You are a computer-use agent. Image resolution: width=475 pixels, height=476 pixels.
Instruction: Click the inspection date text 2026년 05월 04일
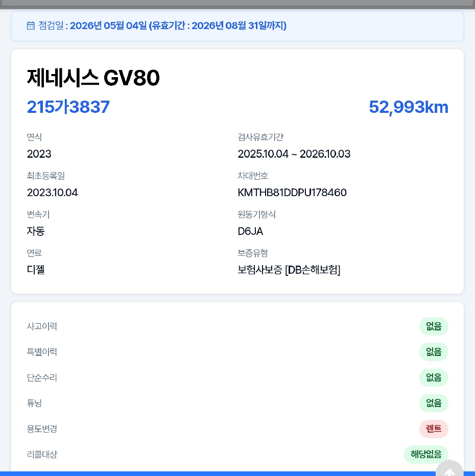[108, 26]
